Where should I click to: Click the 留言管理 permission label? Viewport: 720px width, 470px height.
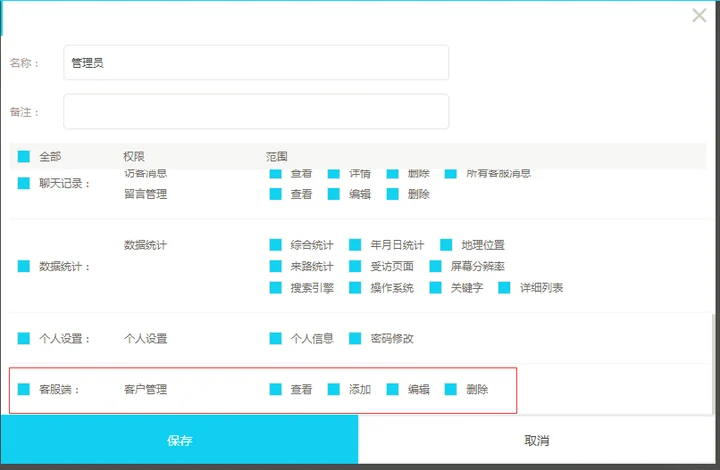[146, 194]
